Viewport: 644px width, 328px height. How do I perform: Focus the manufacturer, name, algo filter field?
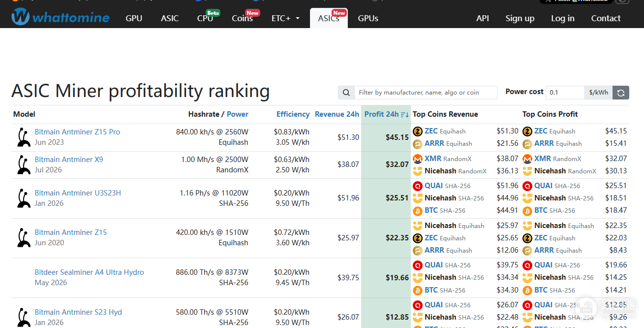pyautogui.click(x=426, y=93)
